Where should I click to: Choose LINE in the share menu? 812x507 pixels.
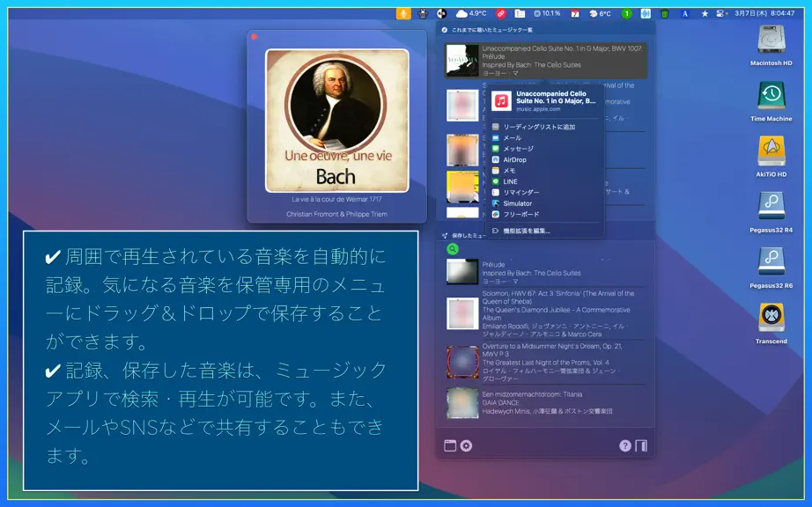click(543, 181)
